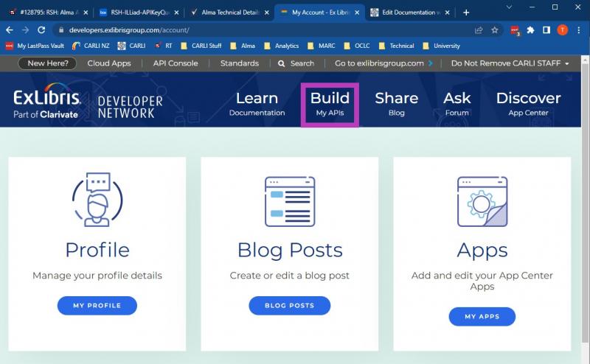Open My LastPass Vault bookmark
This screenshot has width=590, height=364.
pyautogui.click(x=35, y=46)
